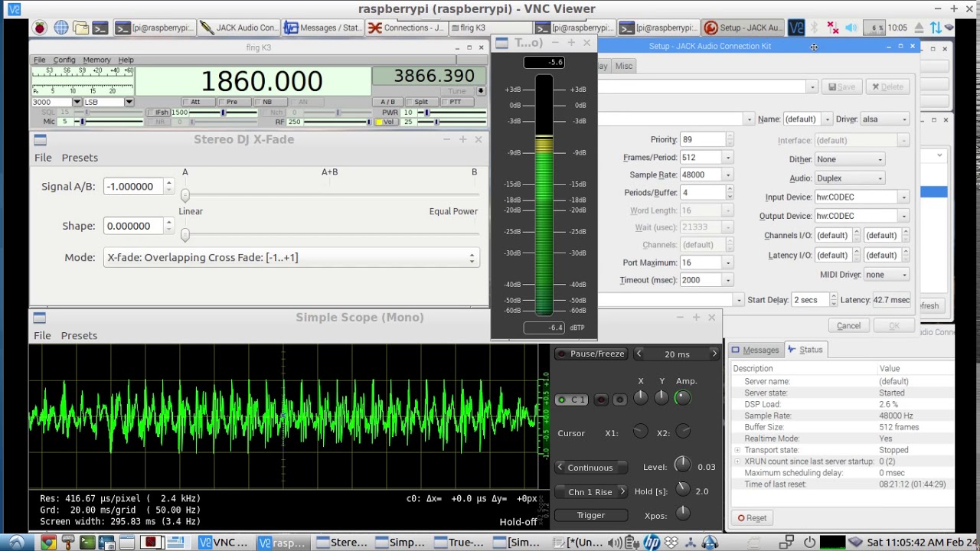Click the cursor X2 knob
980x551 pixels.
click(683, 432)
